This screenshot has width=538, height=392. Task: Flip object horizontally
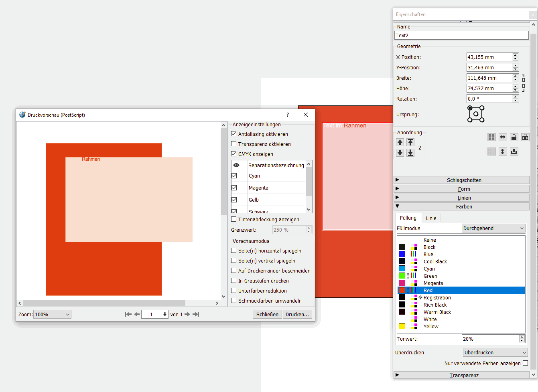coord(503,137)
